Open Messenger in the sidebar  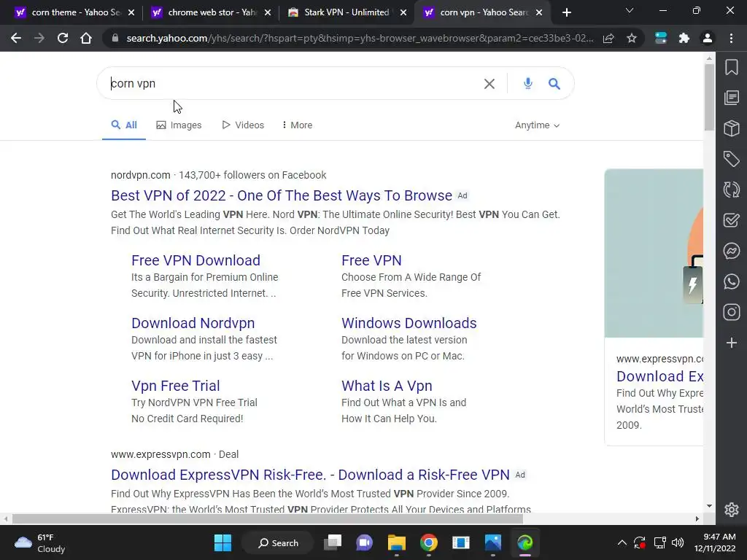coord(732,251)
